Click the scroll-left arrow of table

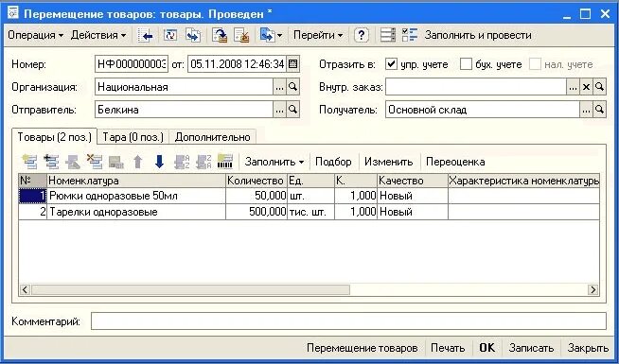click(x=25, y=290)
